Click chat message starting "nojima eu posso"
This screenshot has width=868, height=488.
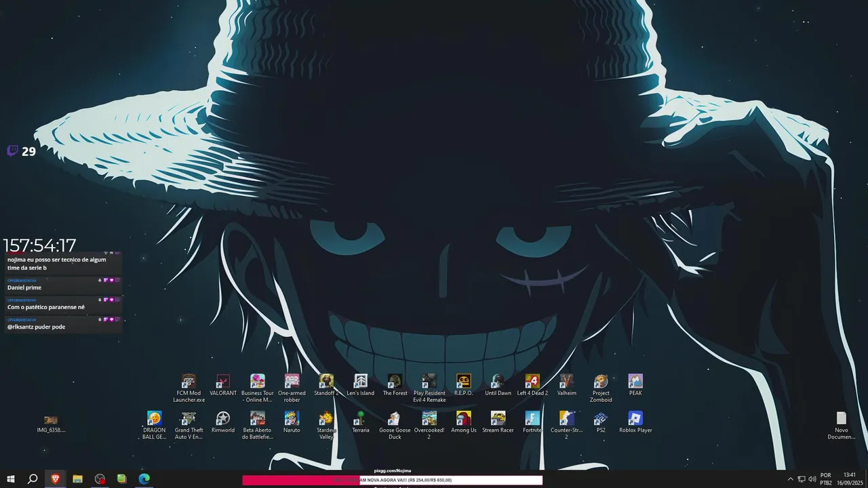click(x=56, y=264)
